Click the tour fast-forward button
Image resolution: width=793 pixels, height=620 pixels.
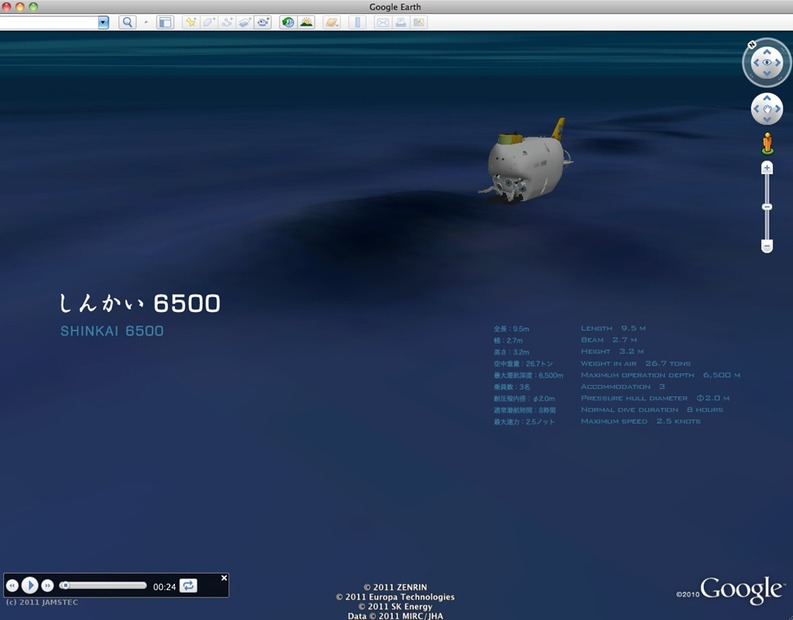point(48,586)
